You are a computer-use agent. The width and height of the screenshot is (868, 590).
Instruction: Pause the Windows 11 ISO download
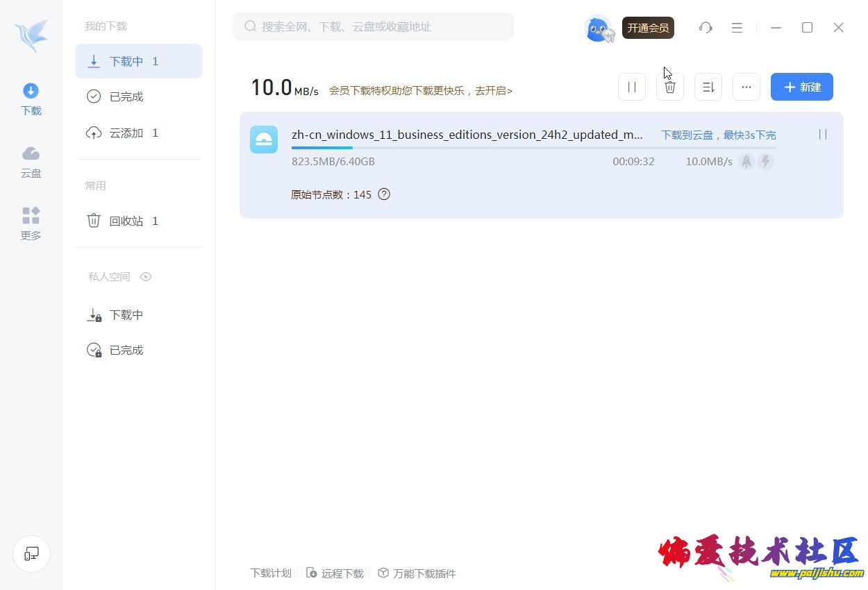pos(823,135)
